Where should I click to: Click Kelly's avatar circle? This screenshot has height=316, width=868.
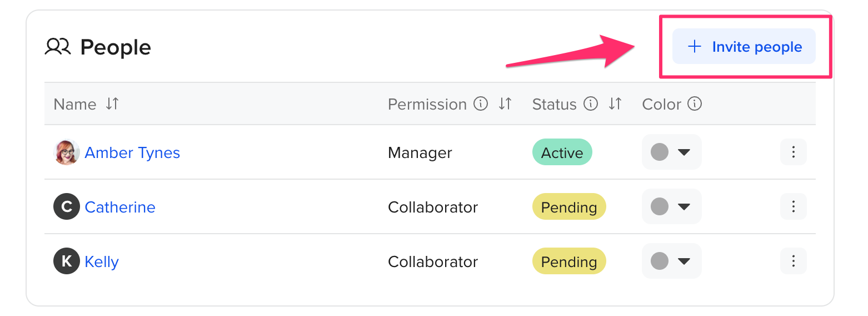(x=67, y=261)
